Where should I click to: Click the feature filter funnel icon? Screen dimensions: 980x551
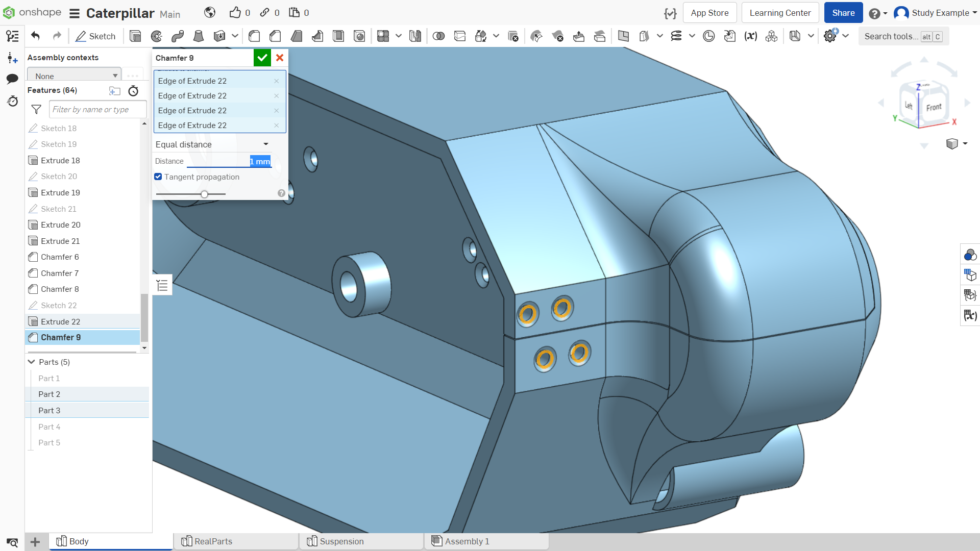36,109
